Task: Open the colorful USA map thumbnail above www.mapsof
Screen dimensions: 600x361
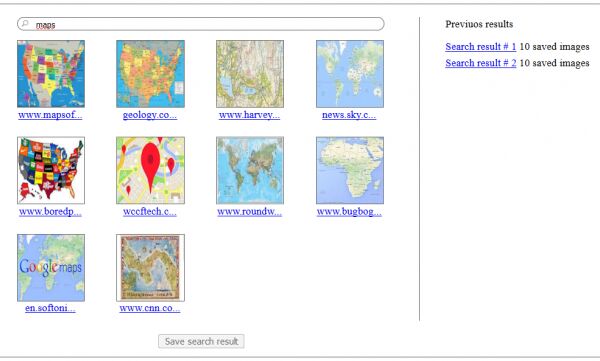Action: click(x=51, y=74)
